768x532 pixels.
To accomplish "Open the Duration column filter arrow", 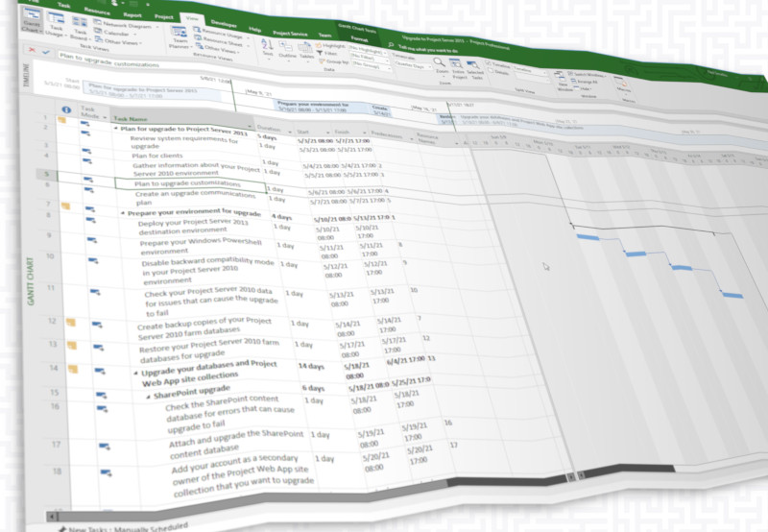I will coord(290,133).
